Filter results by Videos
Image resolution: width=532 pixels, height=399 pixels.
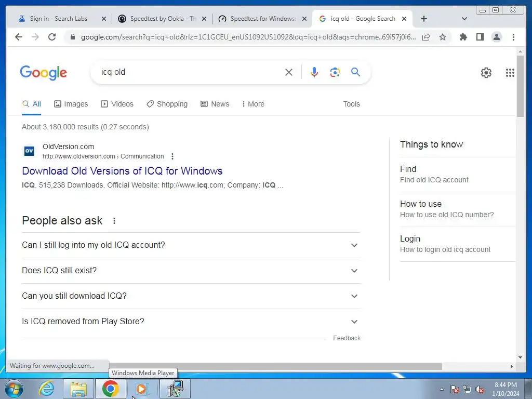click(x=117, y=104)
